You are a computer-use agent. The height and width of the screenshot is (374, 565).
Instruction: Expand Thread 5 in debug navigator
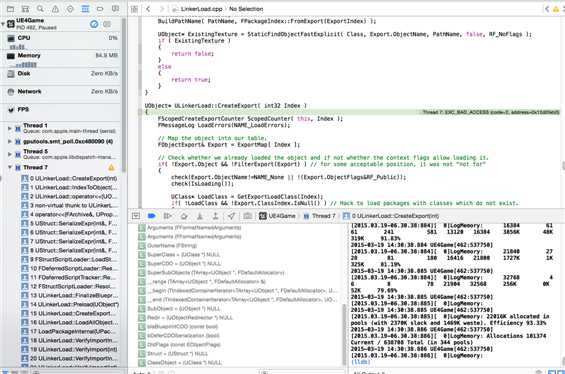10,154
